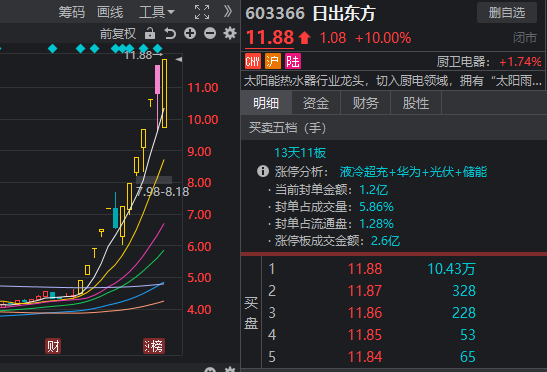Screen dimensions: 547x372
Task: Click the undo arrow icon
Action: point(170,34)
